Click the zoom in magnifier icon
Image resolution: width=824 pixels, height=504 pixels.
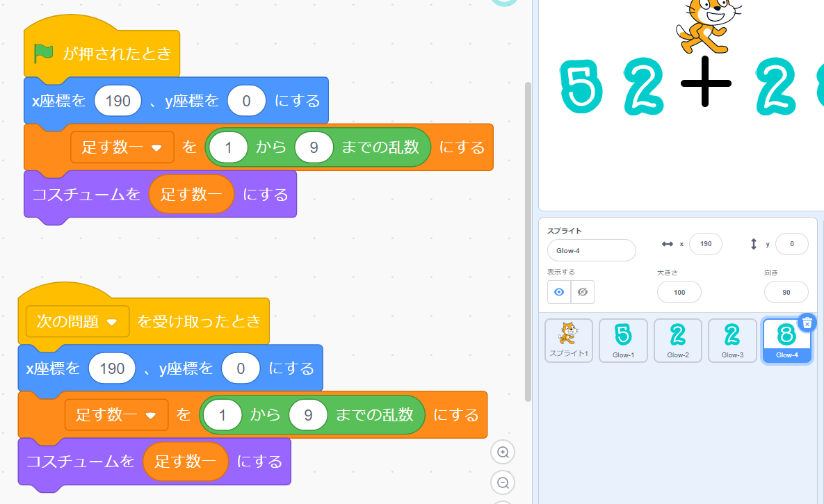(503, 452)
